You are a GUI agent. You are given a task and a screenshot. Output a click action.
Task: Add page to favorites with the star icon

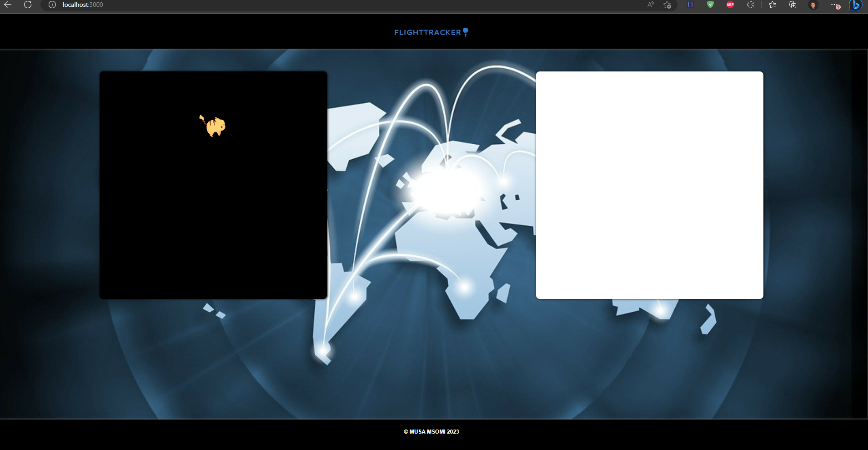pos(667,5)
